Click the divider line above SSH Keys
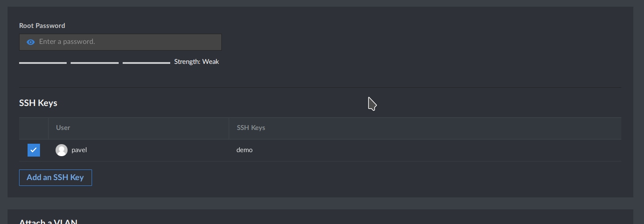Screen dimensions: 644x224 [x=320, y=87]
